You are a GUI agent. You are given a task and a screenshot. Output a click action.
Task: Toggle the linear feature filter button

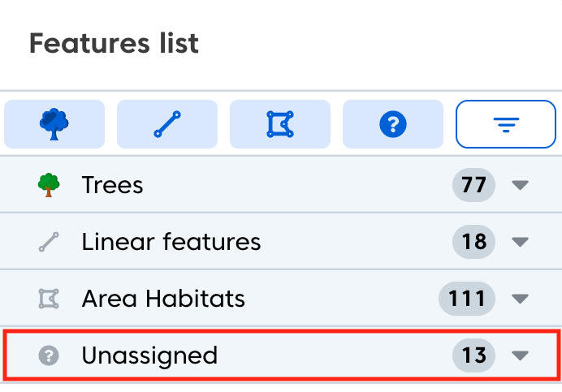tap(167, 124)
